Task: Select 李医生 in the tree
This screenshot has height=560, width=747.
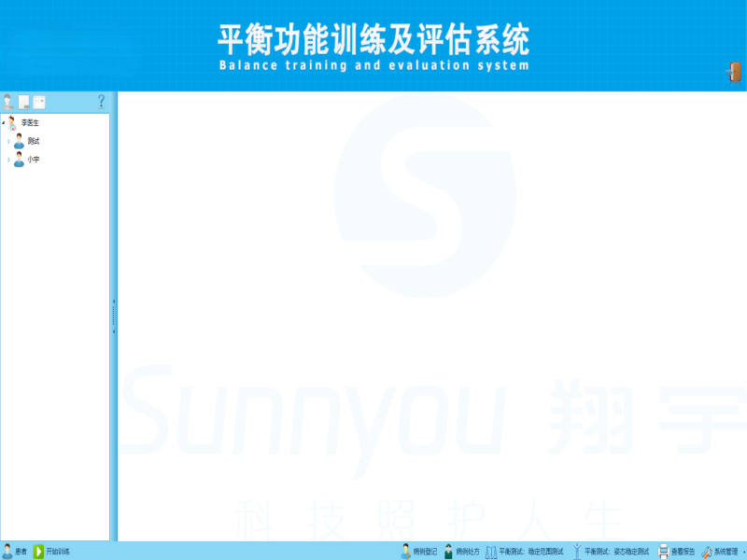Action: (30, 122)
